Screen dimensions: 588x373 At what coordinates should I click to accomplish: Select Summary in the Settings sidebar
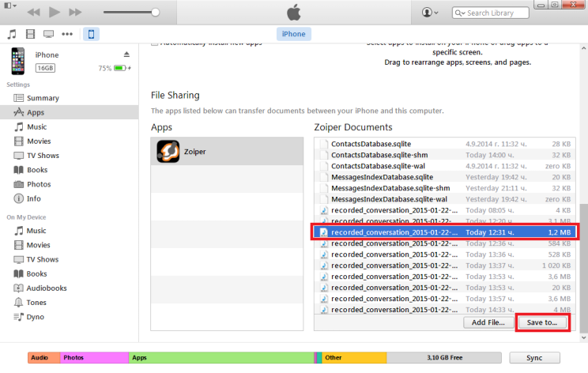point(43,98)
